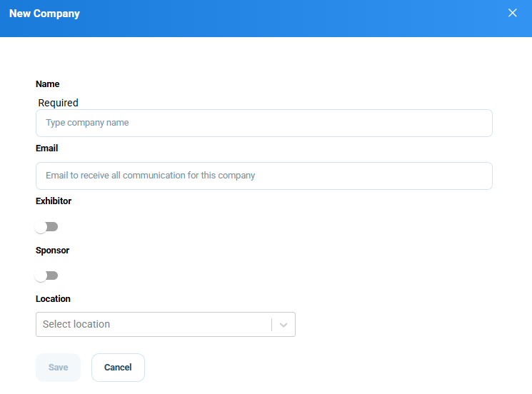Cancel creating the new company

tap(118, 368)
